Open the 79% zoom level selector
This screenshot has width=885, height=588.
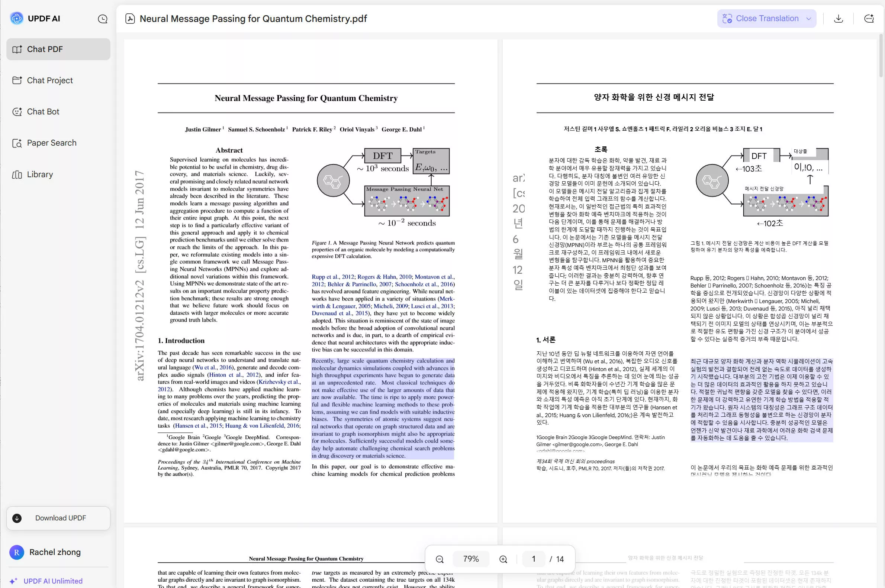coord(471,559)
